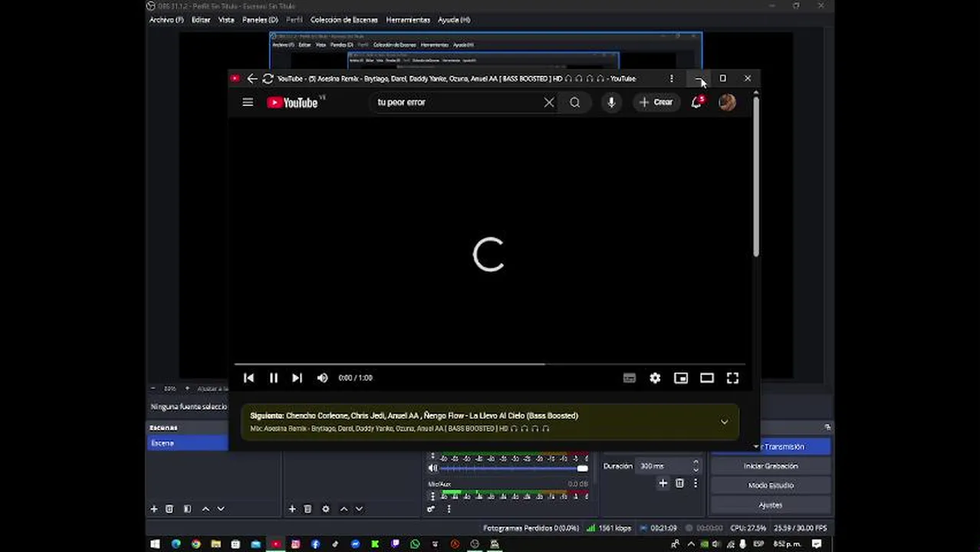980x552 pixels.
Task: Skip to previous video in player
Action: 248,378
